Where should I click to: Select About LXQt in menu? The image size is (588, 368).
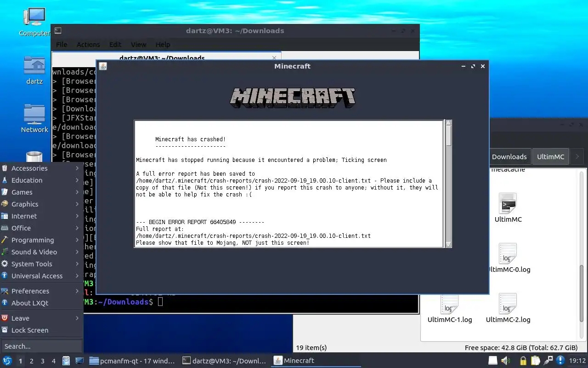coord(42,303)
